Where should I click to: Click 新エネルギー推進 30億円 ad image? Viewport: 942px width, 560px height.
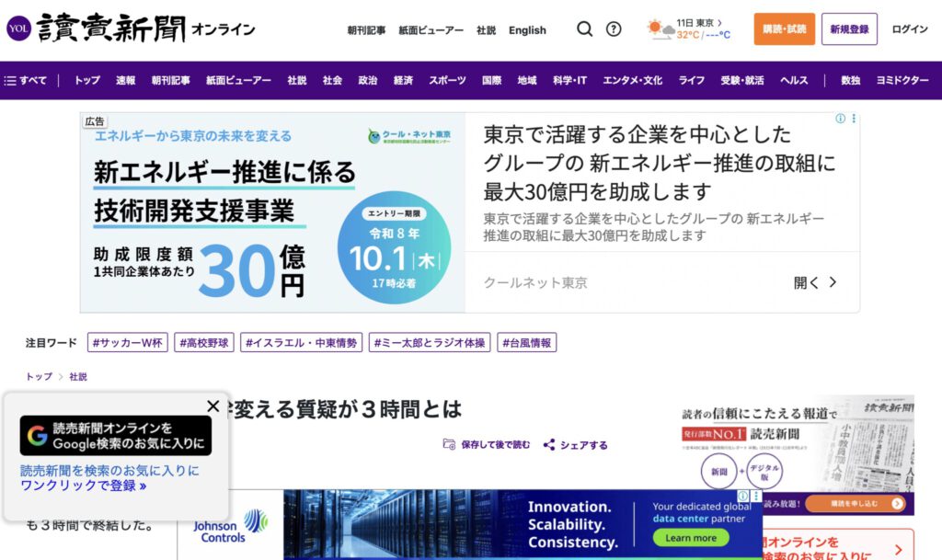click(272, 212)
